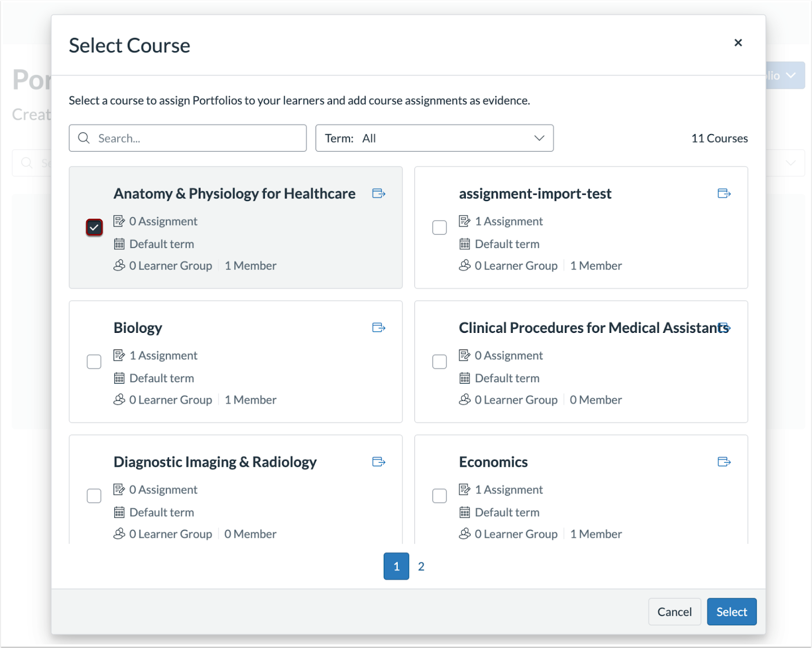Close the Select Course dialog
Screen dimensions: 812x648
(738, 43)
